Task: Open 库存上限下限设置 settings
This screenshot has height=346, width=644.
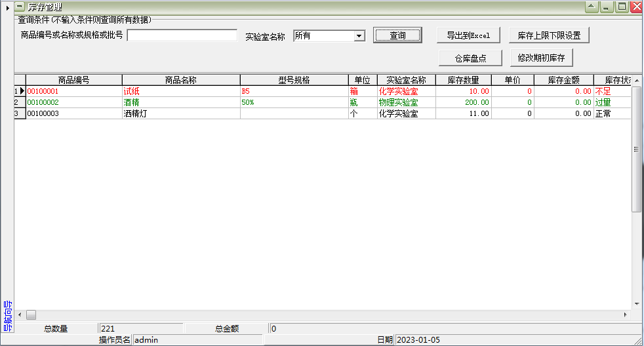Action: pyautogui.click(x=549, y=35)
